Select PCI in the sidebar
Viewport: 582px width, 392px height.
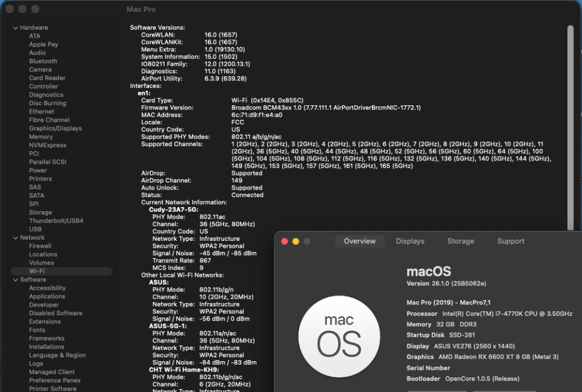pos(34,154)
